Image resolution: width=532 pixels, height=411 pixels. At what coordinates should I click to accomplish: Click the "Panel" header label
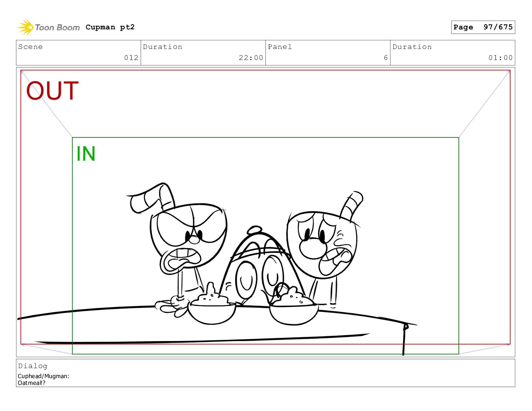point(280,47)
